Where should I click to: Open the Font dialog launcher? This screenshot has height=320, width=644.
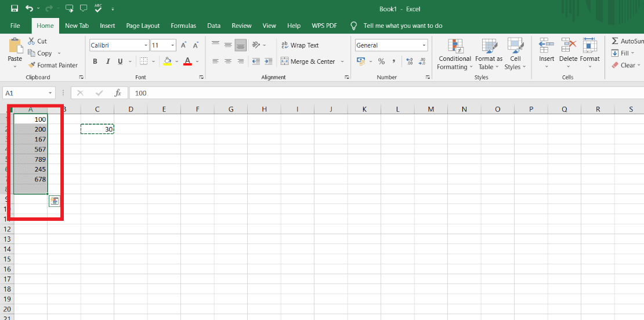(202, 77)
